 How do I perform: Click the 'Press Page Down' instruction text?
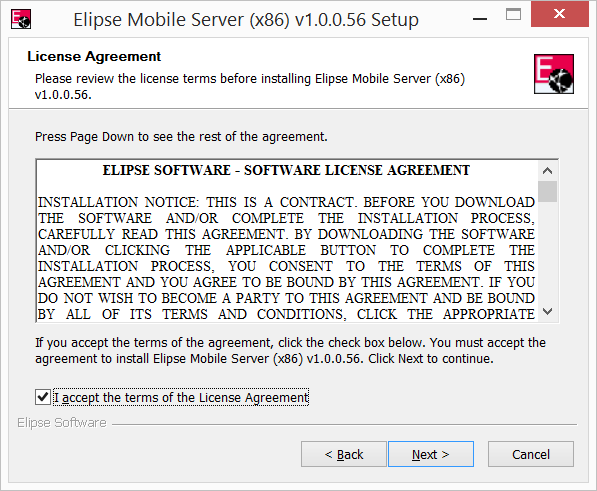181,137
